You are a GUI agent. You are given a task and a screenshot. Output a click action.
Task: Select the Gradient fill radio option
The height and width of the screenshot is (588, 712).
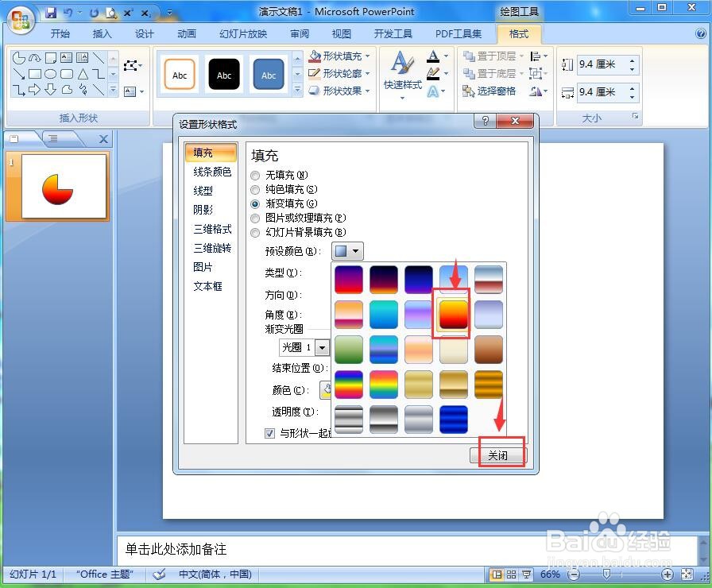click(x=255, y=204)
